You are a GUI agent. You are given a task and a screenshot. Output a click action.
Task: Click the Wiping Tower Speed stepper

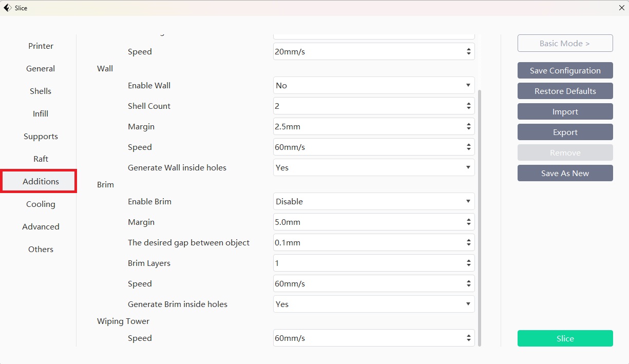[468, 338]
